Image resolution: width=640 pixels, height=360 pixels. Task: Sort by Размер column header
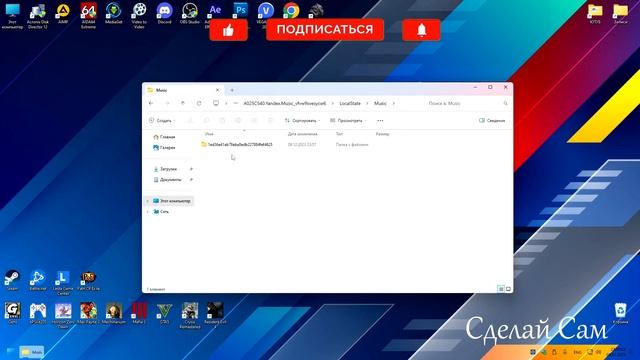click(382, 134)
